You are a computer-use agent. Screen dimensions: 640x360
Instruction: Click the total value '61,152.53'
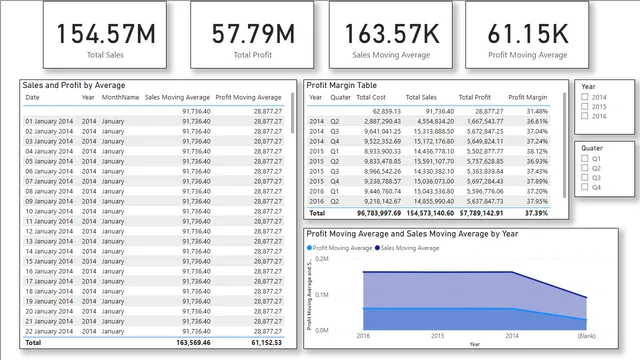[267, 342]
